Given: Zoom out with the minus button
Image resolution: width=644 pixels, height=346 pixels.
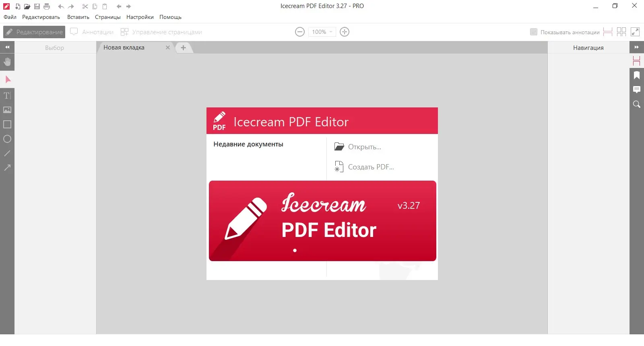Looking at the screenshot, I should [x=300, y=32].
